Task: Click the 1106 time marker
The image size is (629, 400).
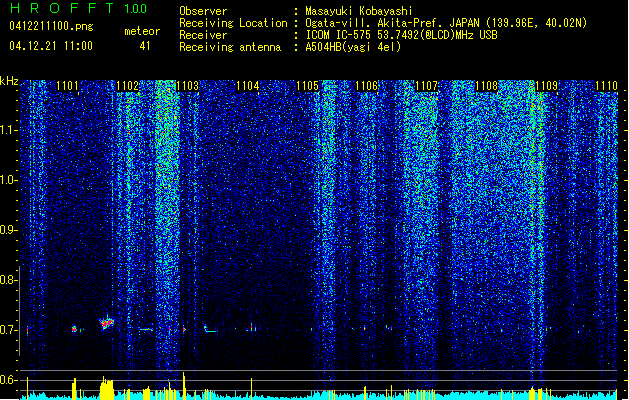Action: [x=367, y=86]
